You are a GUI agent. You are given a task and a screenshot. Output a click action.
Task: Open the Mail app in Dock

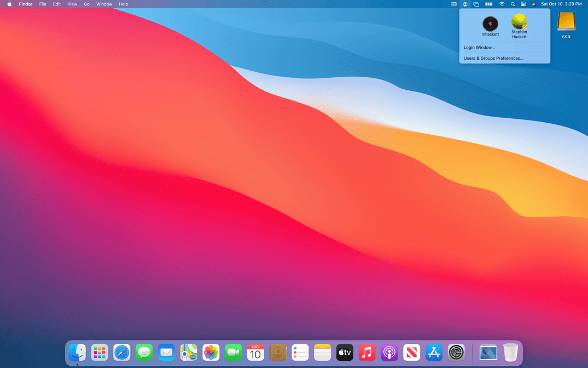click(x=166, y=353)
